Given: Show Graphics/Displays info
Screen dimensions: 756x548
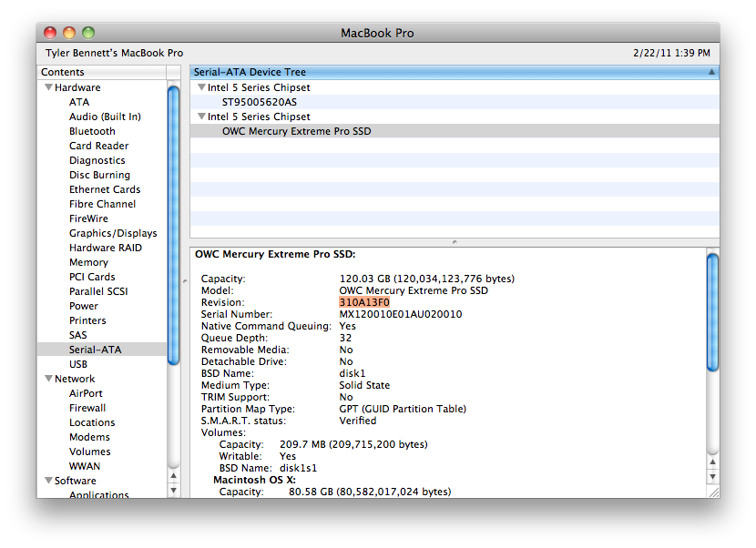Looking at the screenshot, I should tap(113, 233).
